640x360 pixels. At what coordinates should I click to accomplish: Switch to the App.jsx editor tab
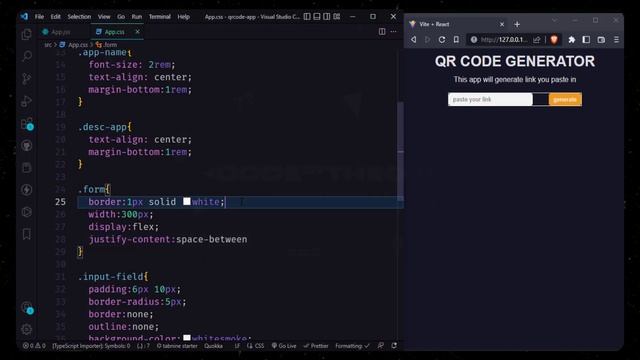click(x=60, y=32)
